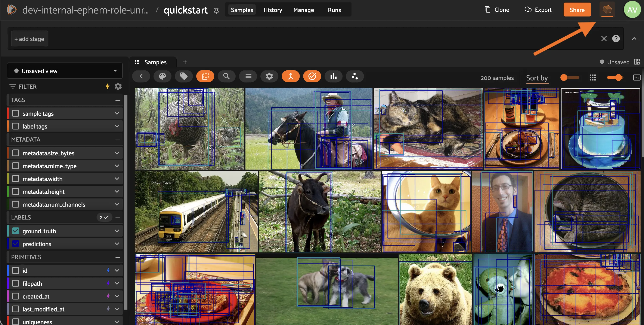The height and width of the screenshot is (325, 644).
Task: Pin the quickstart dataset
Action: [216, 10]
